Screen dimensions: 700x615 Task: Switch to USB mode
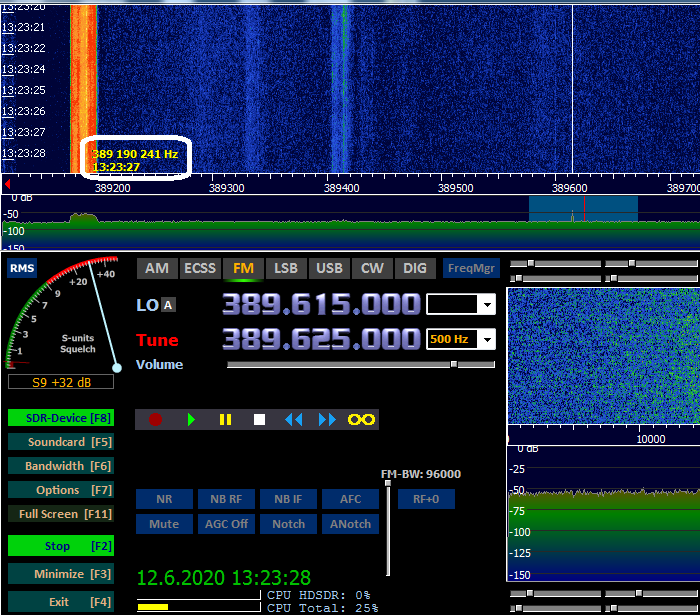click(329, 268)
